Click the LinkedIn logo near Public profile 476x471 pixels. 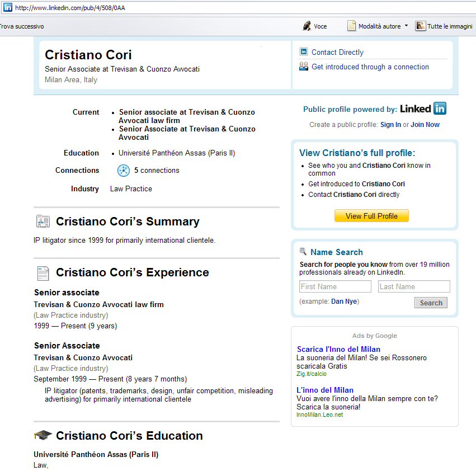(423, 109)
